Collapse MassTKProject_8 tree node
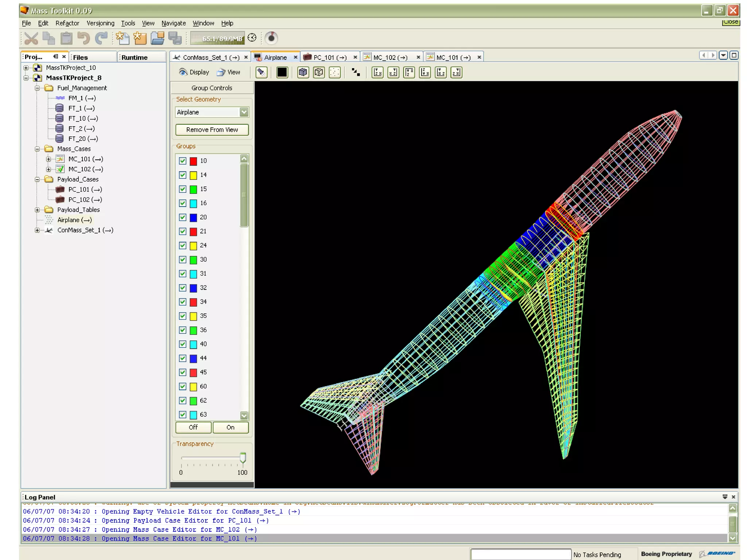The height and width of the screenshot is (560, 747). (26, 78)
